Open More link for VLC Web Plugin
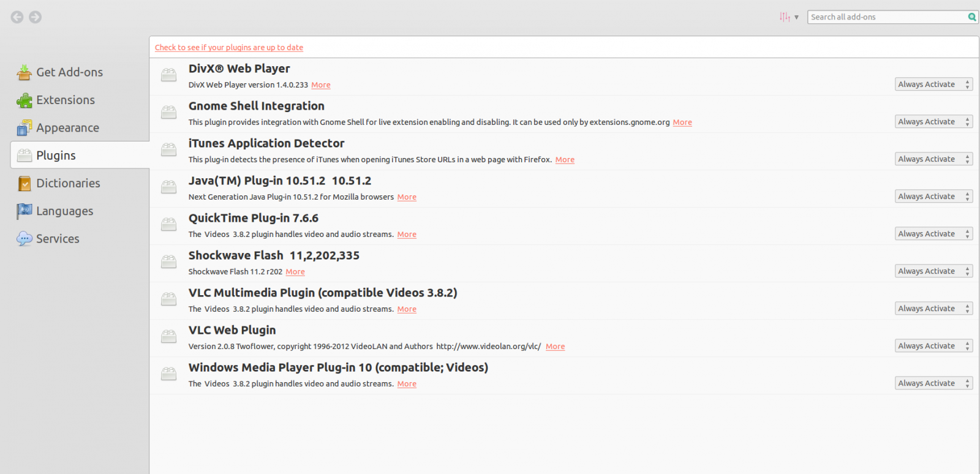This screenshot has width=980, height=474. [x=556, y=347]
